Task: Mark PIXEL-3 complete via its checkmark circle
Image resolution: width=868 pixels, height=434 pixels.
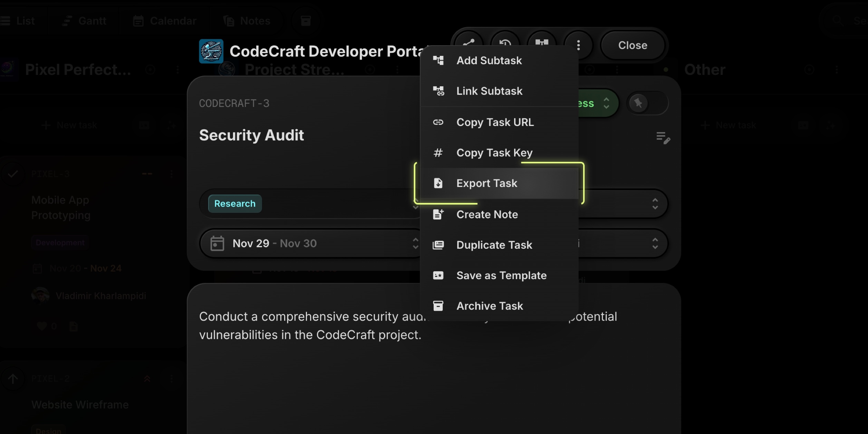Action: [13, 174]
